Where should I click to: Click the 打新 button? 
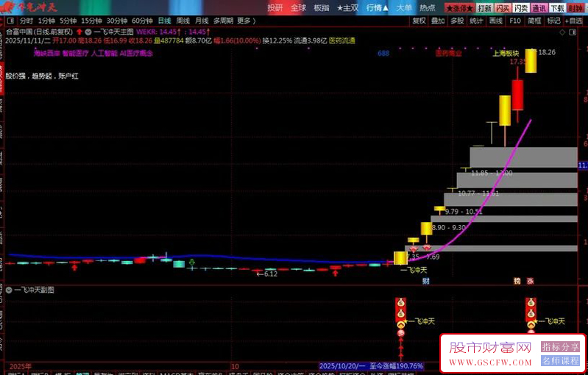[485, 8]
